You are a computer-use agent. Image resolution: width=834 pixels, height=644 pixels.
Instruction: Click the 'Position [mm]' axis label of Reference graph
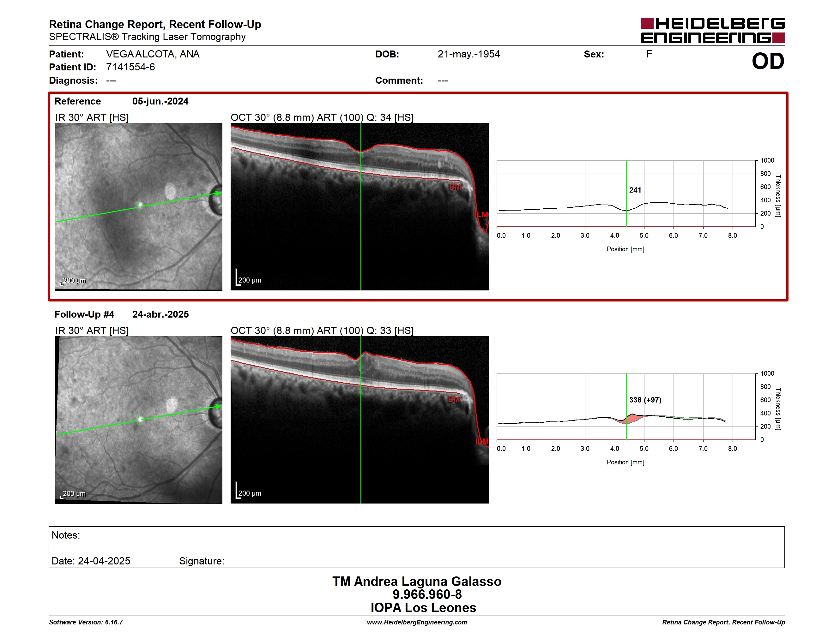pyautogui.click(x=625, y=249)
